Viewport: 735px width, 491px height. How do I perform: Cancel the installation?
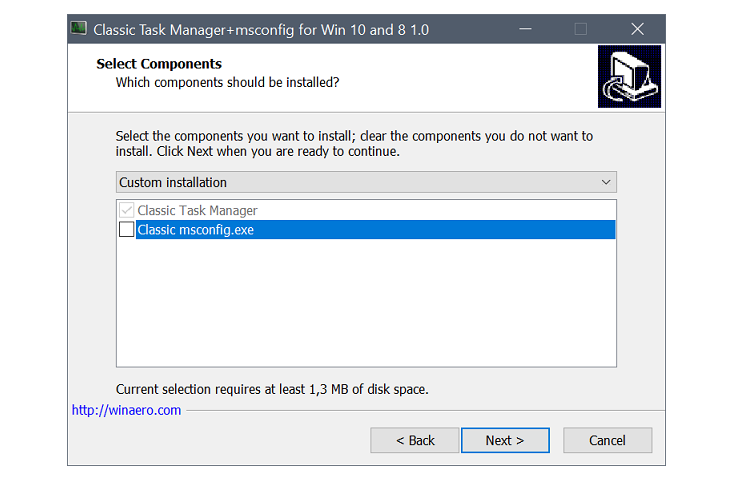607,440
